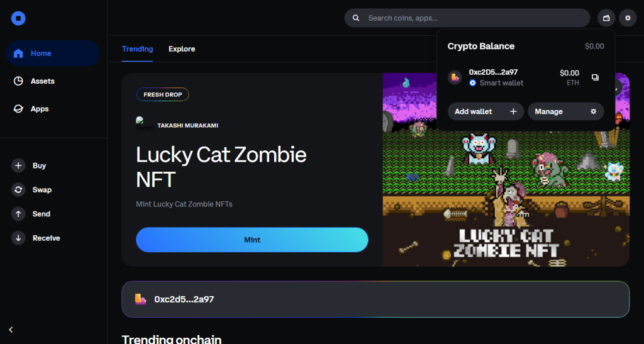This screenshot has height=344, width=644.
Task: Select the 0xc2D5...2a97 Smart wallet row
Action: point(526,77)
